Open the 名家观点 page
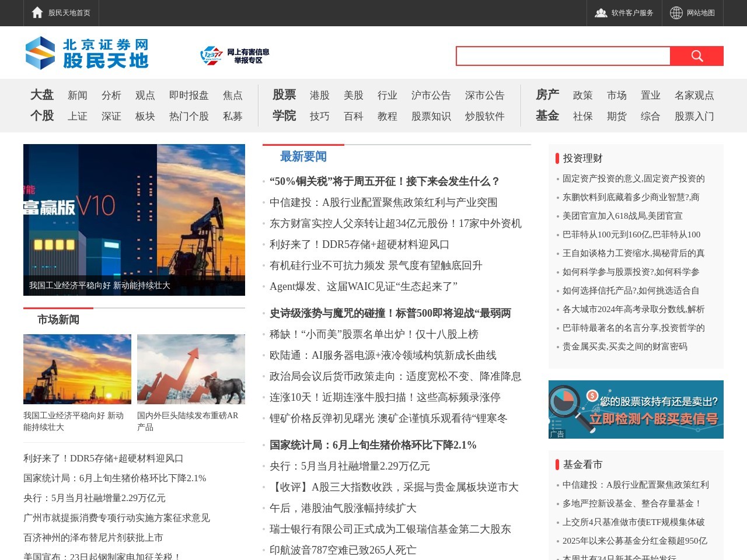Screen dimensions: 747x560 pos(694,95)
